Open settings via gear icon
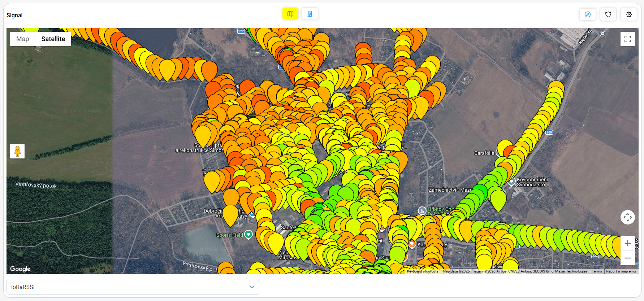Screen dimensions: 644x301 click(629, 14)
